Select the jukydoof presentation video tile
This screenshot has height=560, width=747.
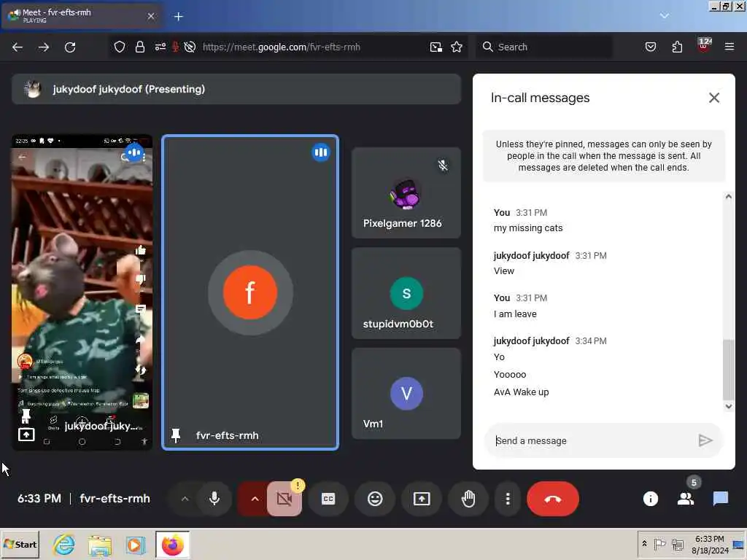coord(82,292)
